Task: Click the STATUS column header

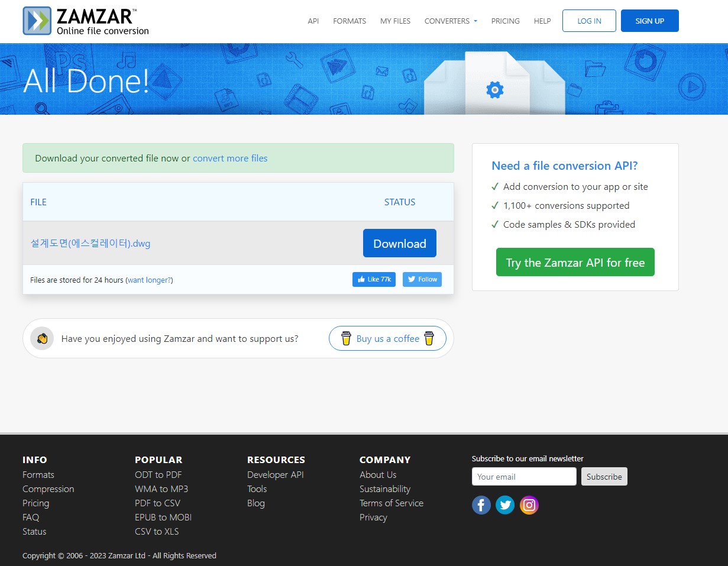Action: click(x=400, y=202)
